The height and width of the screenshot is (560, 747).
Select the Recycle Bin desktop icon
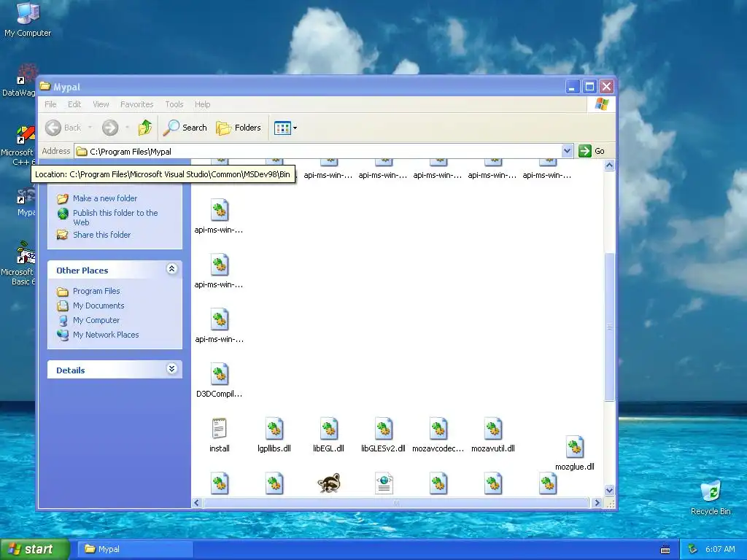click(x=711, y=498)
